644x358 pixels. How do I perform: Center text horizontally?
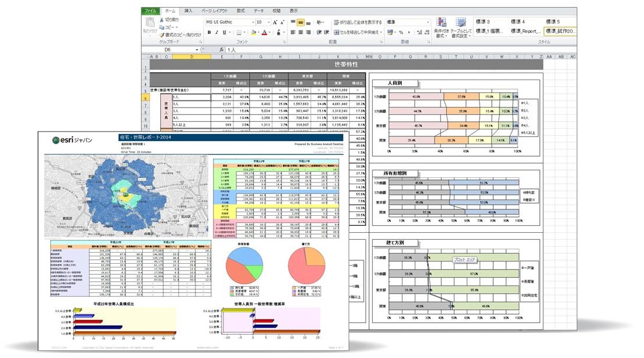click(301, 32)
